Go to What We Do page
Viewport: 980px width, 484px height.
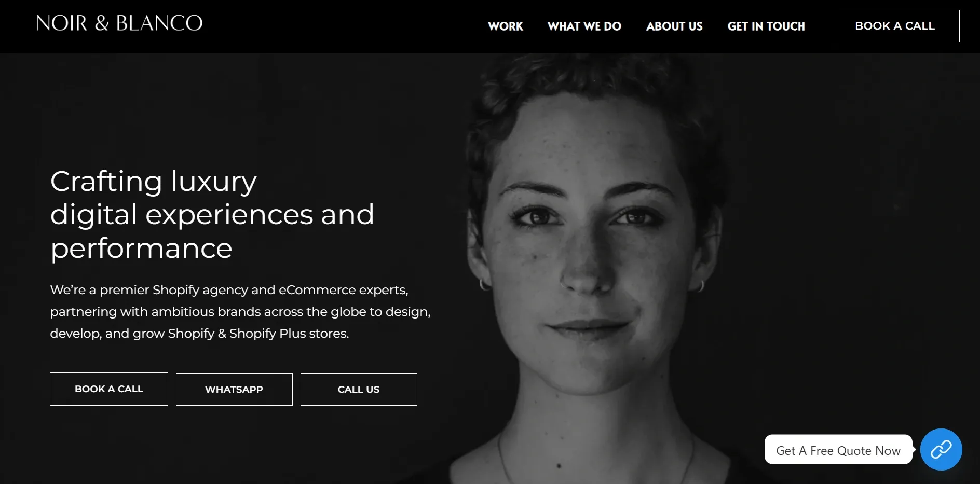[x=584, y=26]
